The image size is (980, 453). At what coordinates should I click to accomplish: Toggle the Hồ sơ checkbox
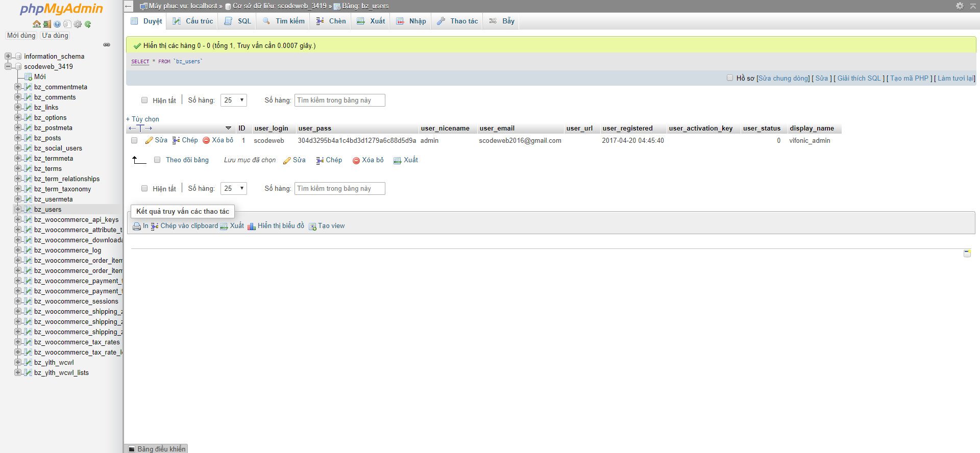[730, 78]
